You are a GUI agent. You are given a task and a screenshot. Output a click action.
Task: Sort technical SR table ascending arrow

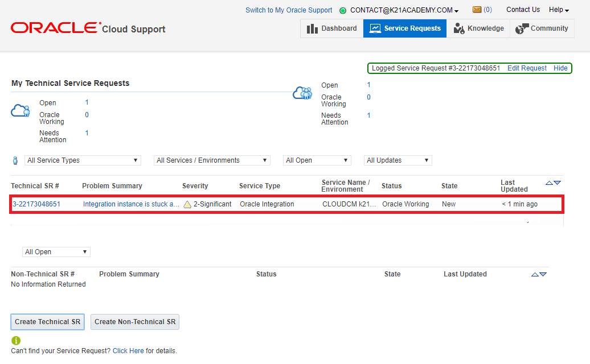(549, 183)
